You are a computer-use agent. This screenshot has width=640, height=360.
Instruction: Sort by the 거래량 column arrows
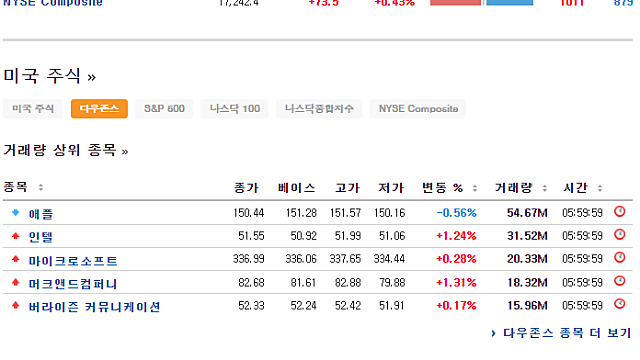[544, 188]
